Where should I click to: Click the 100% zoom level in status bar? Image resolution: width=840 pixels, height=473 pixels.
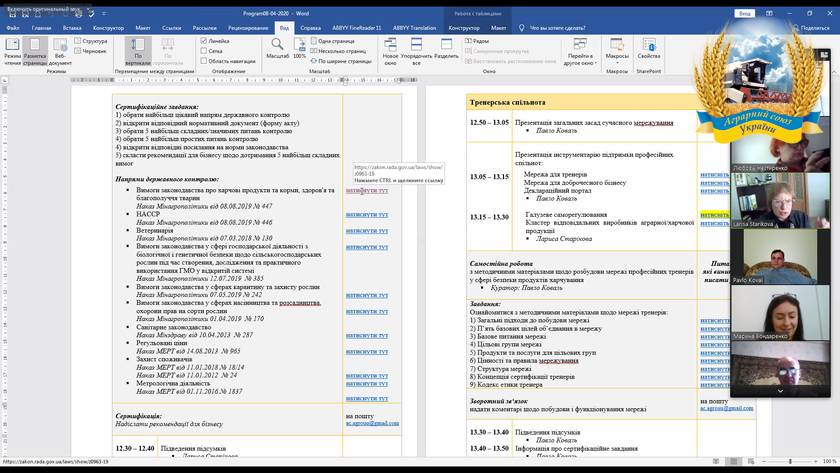829,461
